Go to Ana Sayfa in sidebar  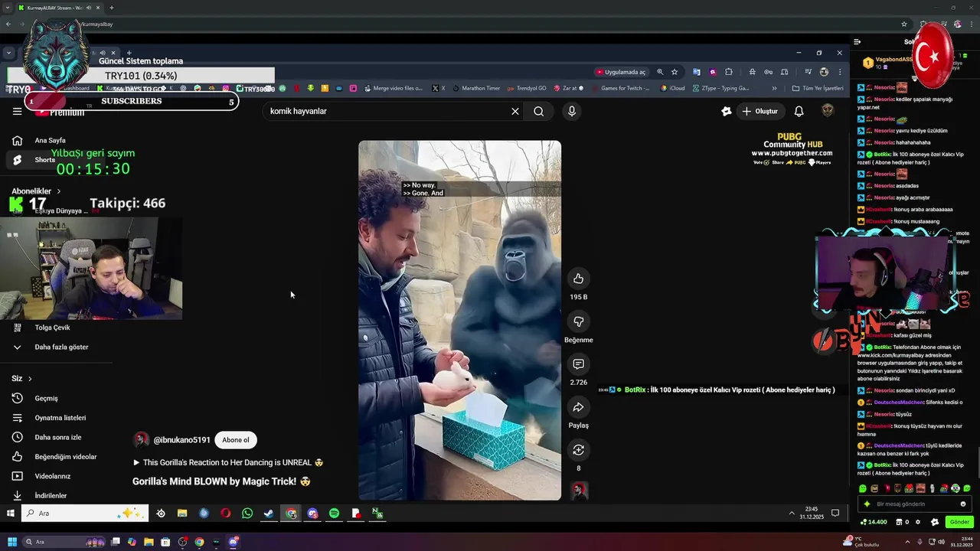(x=51, y=140)
